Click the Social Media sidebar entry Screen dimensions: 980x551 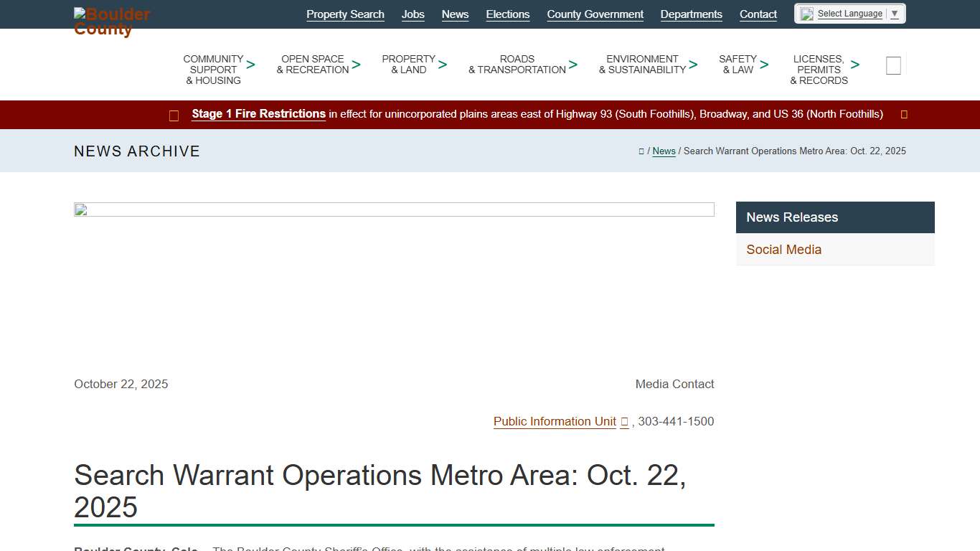[783, 250]
